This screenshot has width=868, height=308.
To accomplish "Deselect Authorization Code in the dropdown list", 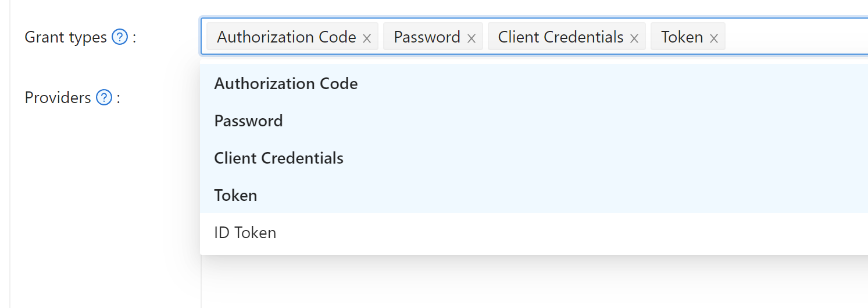I will [286, 84].
